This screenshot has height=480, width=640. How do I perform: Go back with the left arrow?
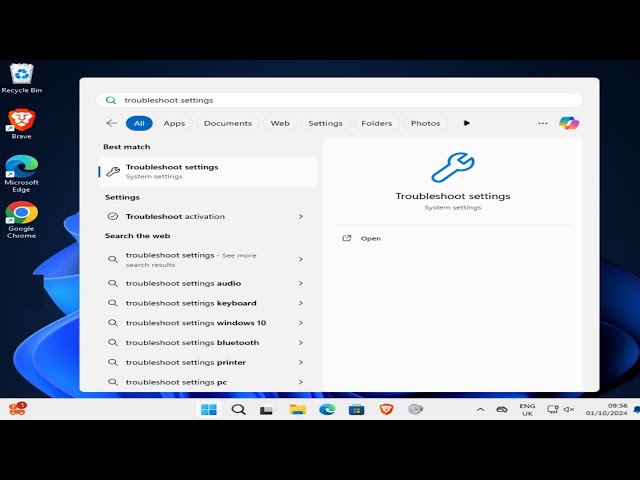(111, 123)
